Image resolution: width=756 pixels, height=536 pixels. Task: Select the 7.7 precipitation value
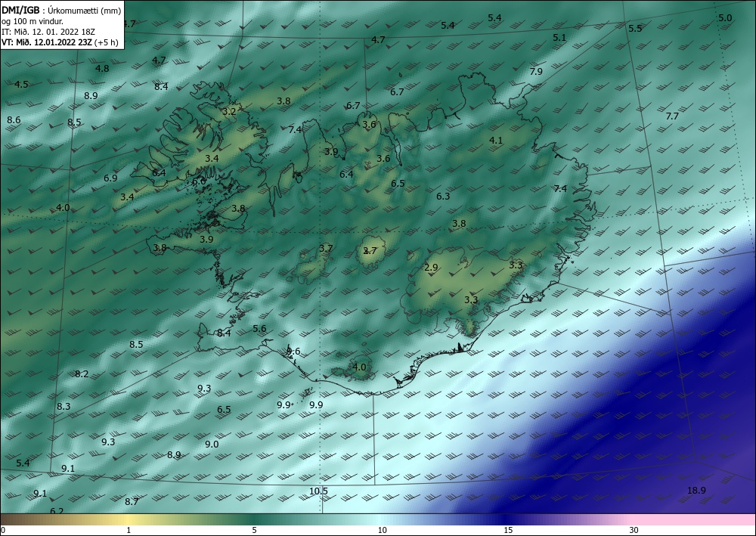coord(672,116)
